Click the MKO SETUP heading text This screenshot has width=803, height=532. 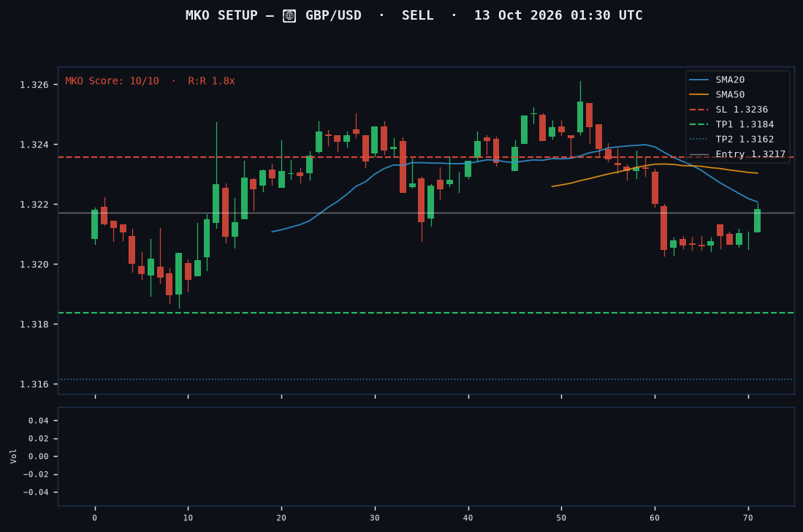pyautogui.click(x=221, y=15)
